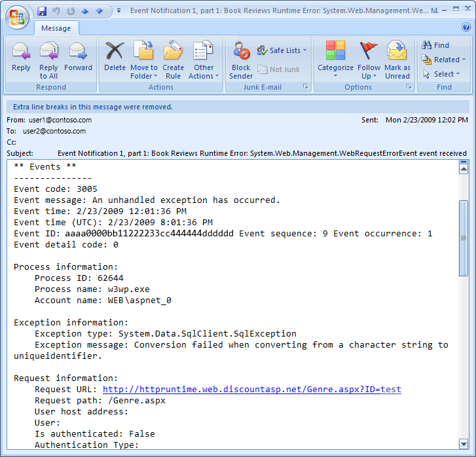476x457 pixels.
Task: Create a rule from this message
Action: coord(173,60)
